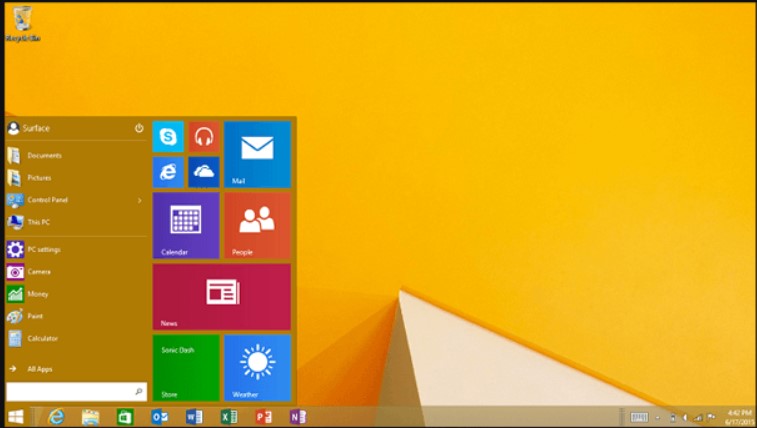The image size is (757, 428).
Task: Open the Weather tile
Action: click(x=257, y=368)
